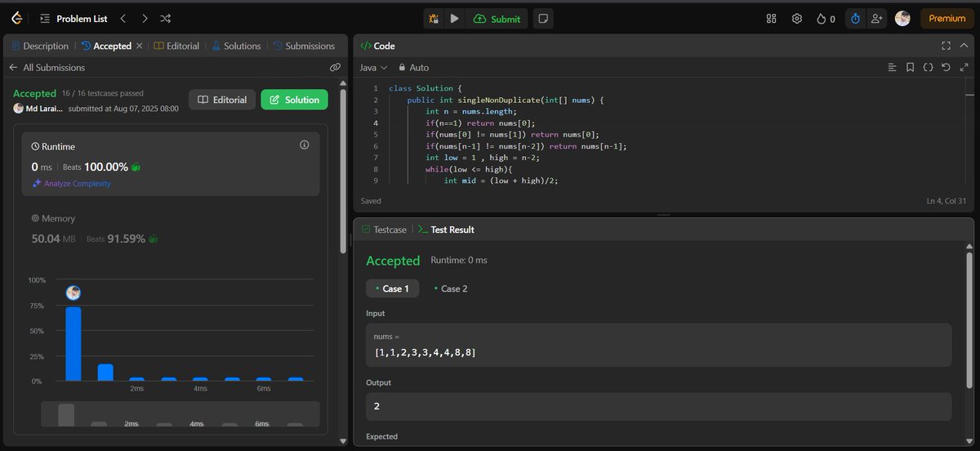The height and width of the screenshot is (451, 980).
Task: Open the notes sticky-note icon
Action: pyautogui.click(x=543, y=18)
